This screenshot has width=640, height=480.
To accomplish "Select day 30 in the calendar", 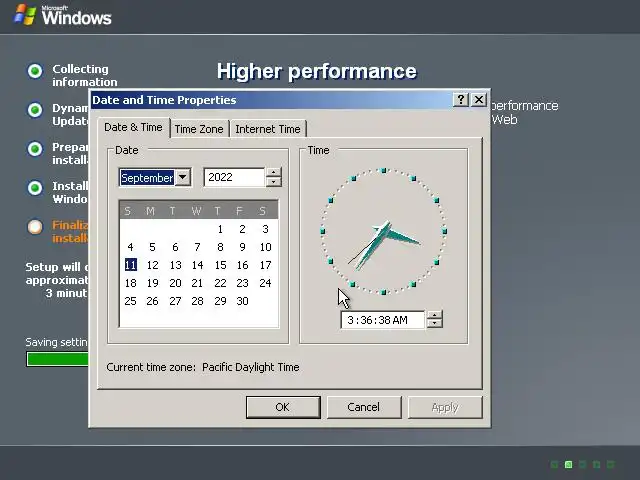I will tap(242, 301).
